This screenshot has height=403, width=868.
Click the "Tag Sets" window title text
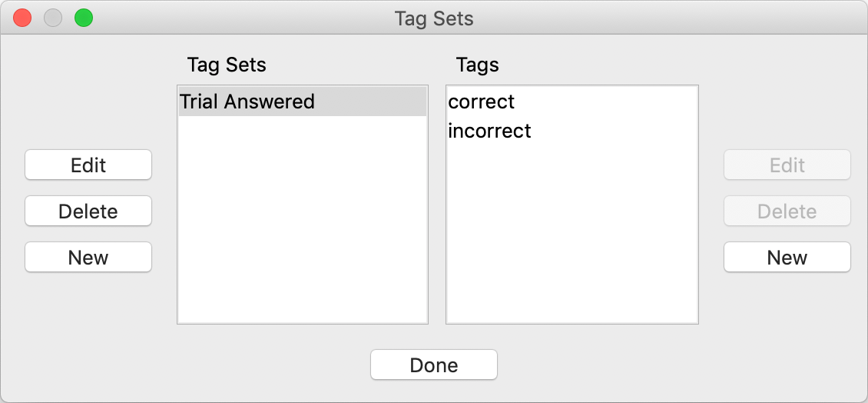click(434, 18)
